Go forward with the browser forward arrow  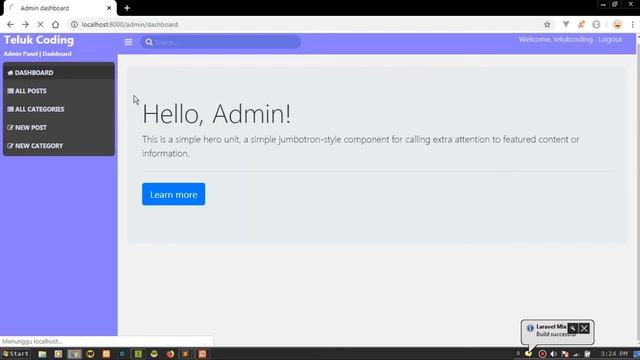pos(25,24)
